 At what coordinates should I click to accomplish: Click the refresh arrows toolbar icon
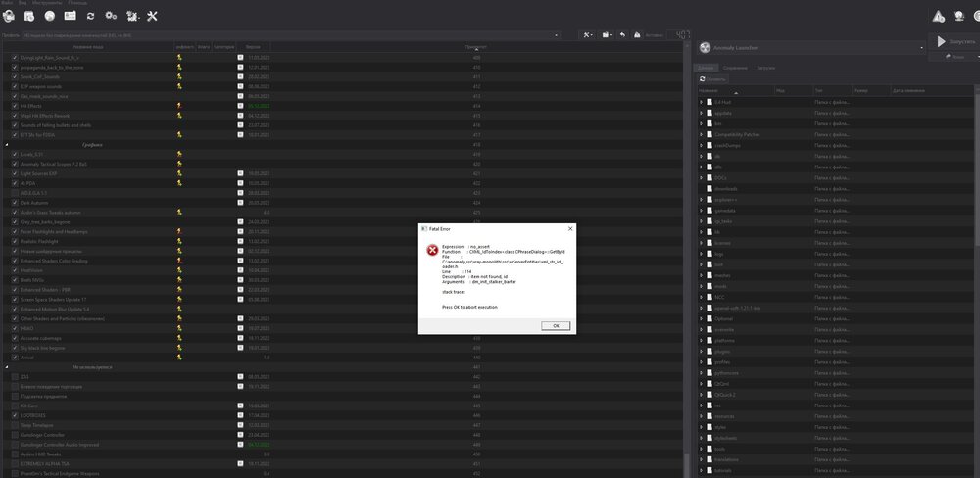click(x=90, y=16)
